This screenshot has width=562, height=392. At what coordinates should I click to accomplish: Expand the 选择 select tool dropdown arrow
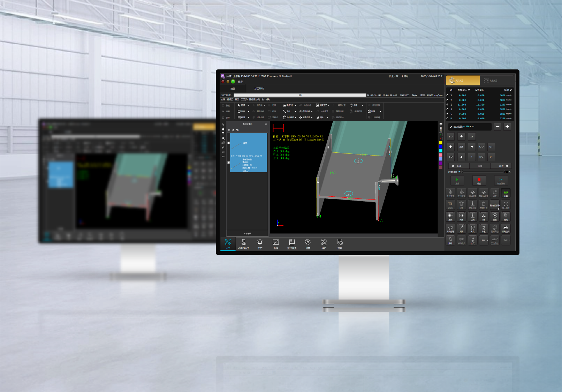pyautogui.click(x=249, y=105)
